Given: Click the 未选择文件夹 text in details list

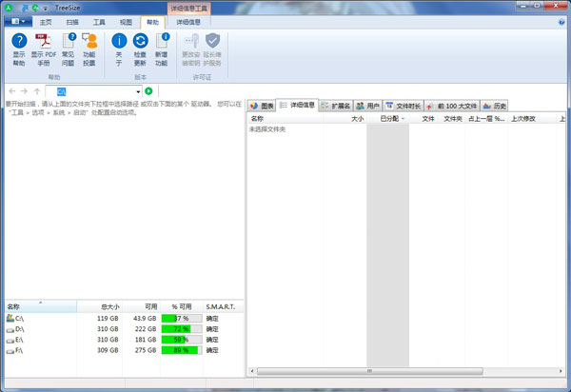Looking at the screenshot, I should [267, 129].
